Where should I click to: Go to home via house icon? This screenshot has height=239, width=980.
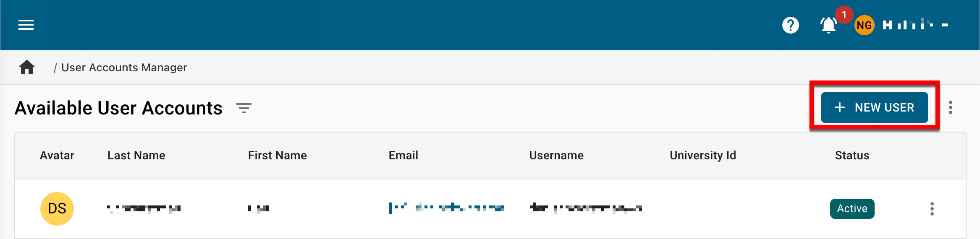coord(27,67)
